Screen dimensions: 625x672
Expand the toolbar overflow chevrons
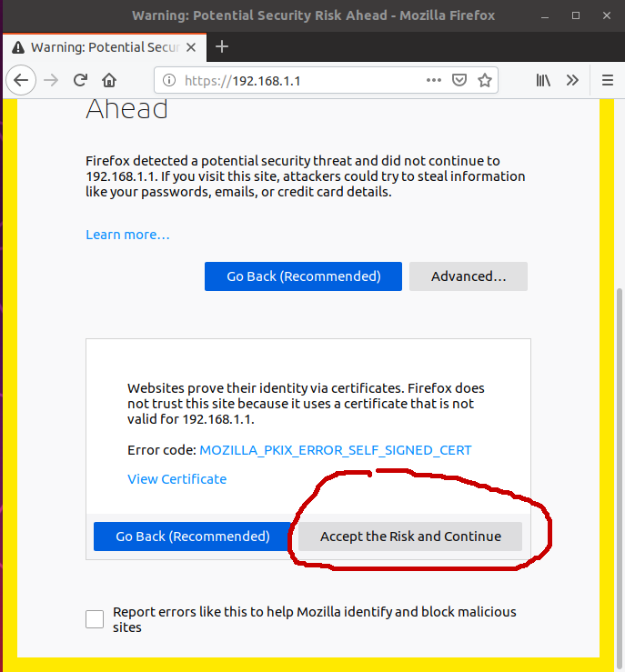[x=572, y=80]
